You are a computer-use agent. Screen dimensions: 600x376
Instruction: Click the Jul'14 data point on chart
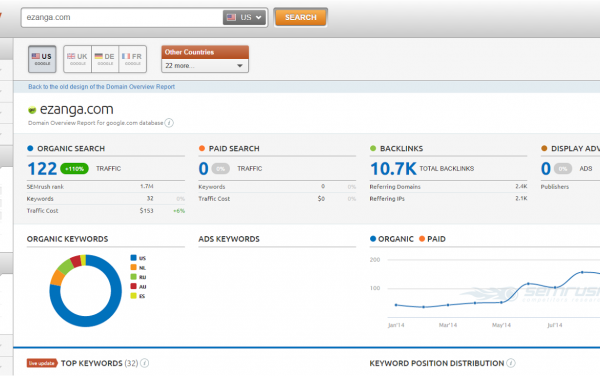click(x=555, y=287)
